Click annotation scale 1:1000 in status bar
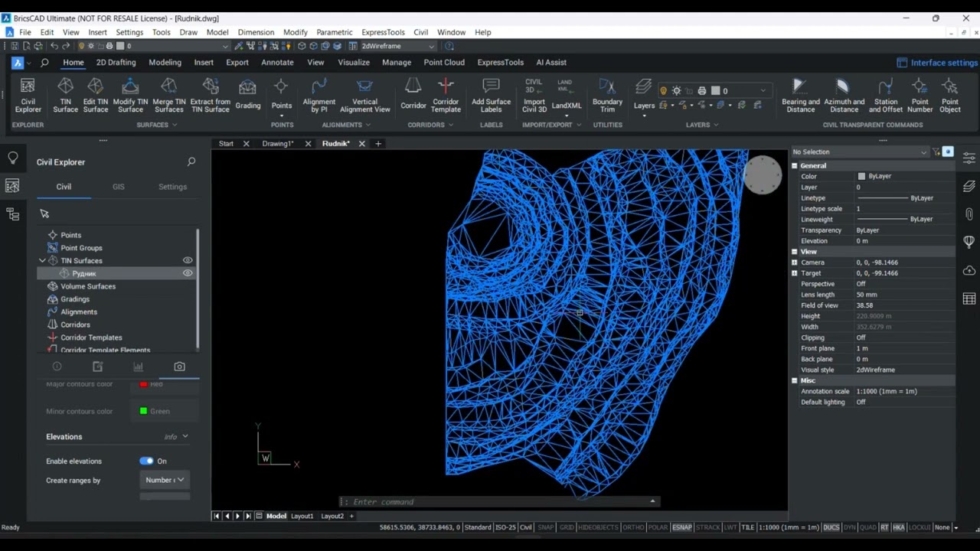Screen dimensions: 980x551 point(788,527)
